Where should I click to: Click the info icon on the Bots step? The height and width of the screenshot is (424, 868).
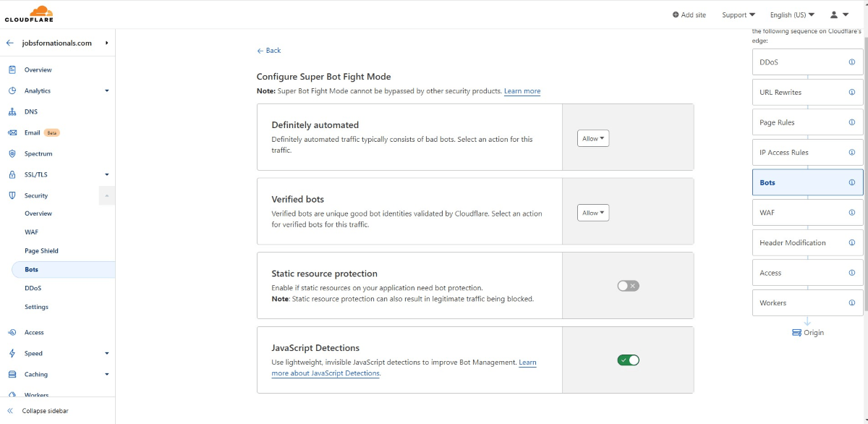[851, 182]
